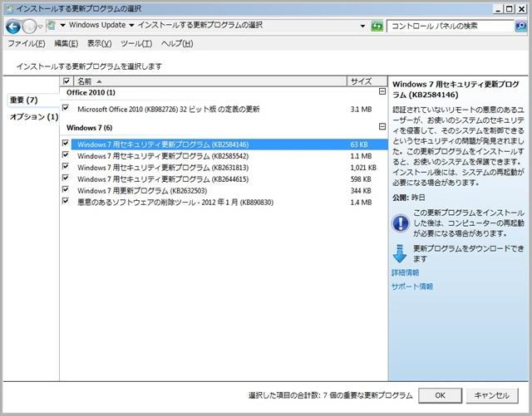Toggle the select-all checkbox in header
Viewport: 532px width, 416px height.
[x=66, y=81]
